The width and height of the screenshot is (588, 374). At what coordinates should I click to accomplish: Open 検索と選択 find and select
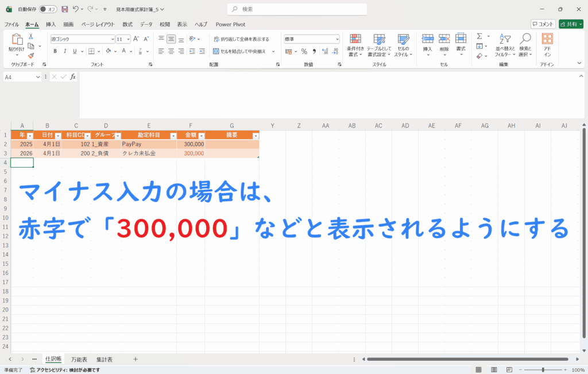tap(525, 44)
